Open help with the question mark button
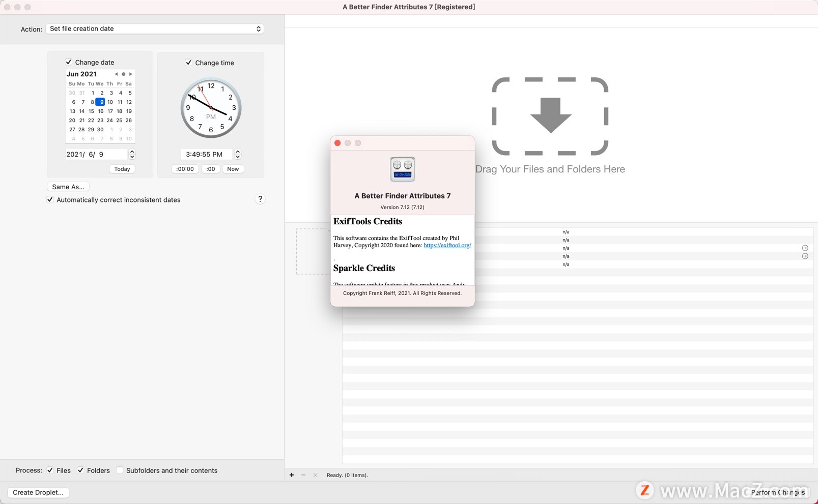 tap(260, 199)
